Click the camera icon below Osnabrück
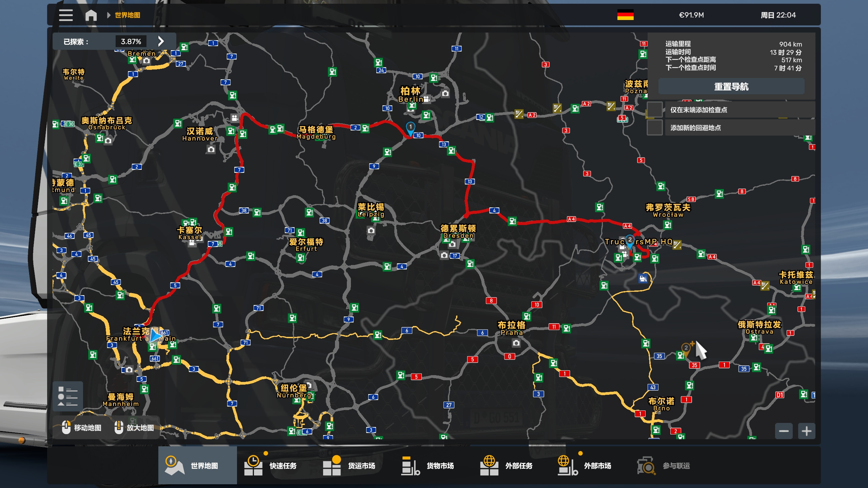 108,141
